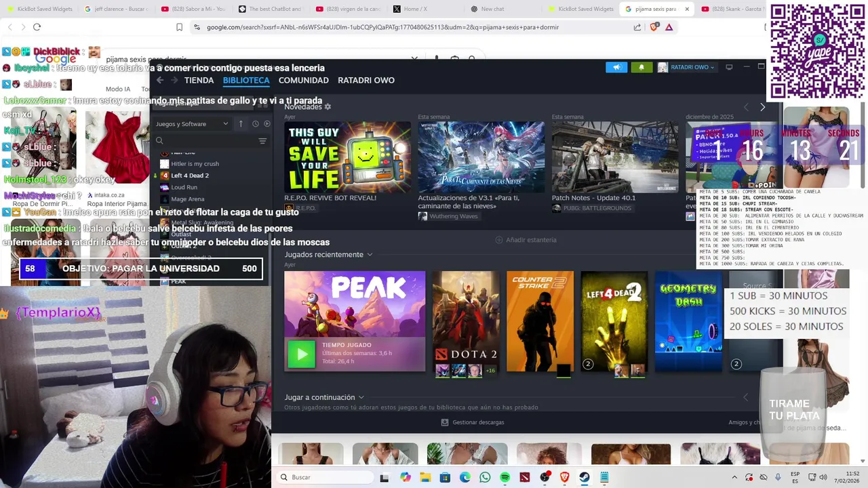Open File Explorer from taskbar
Image resolution: width=868 pixels, height=488 pixels.
point(425,477)
